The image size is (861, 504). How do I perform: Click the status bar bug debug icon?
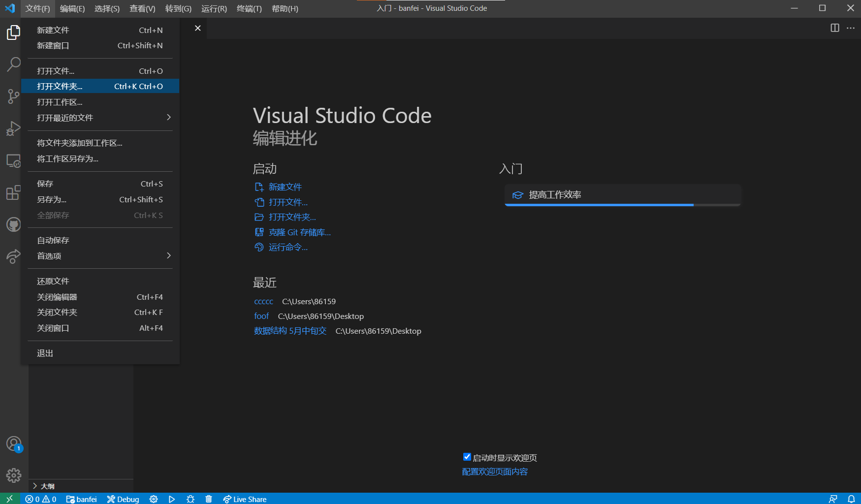(191, 499)
